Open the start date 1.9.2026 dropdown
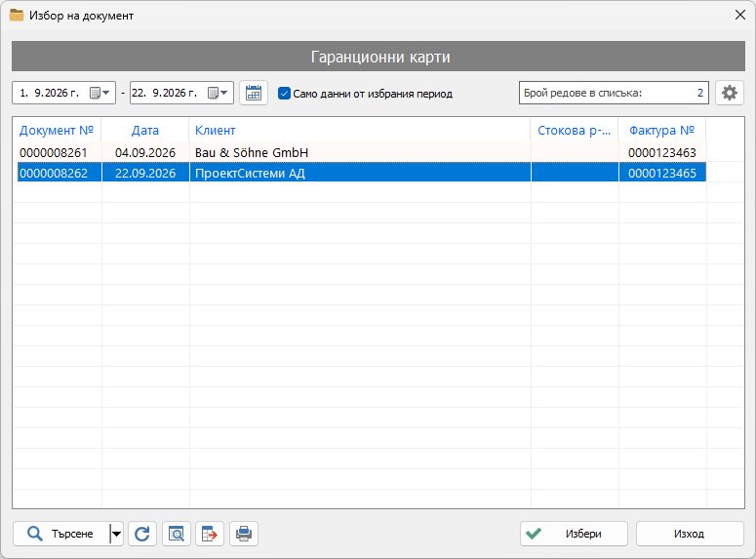756x559 pixels. coord(100,93)
